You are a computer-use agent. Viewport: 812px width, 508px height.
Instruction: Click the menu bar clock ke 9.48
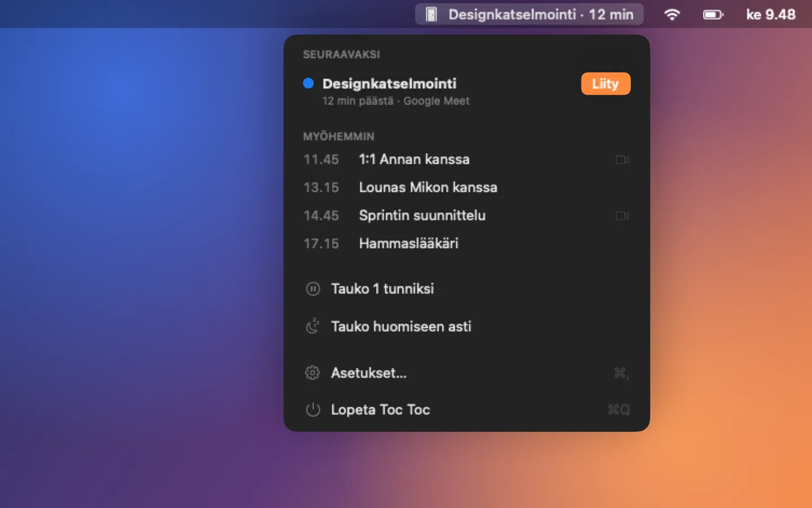[x=771, y=15]
